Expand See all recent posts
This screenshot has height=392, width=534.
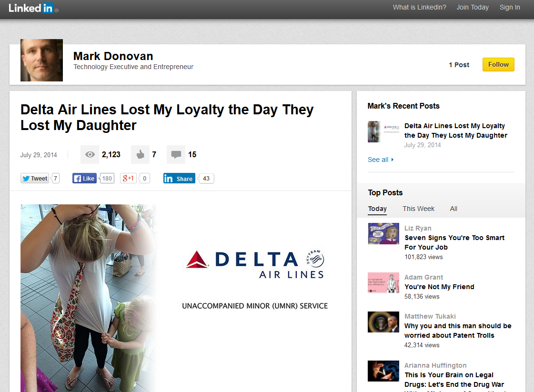pyautogui.click(x=380, y=160)
